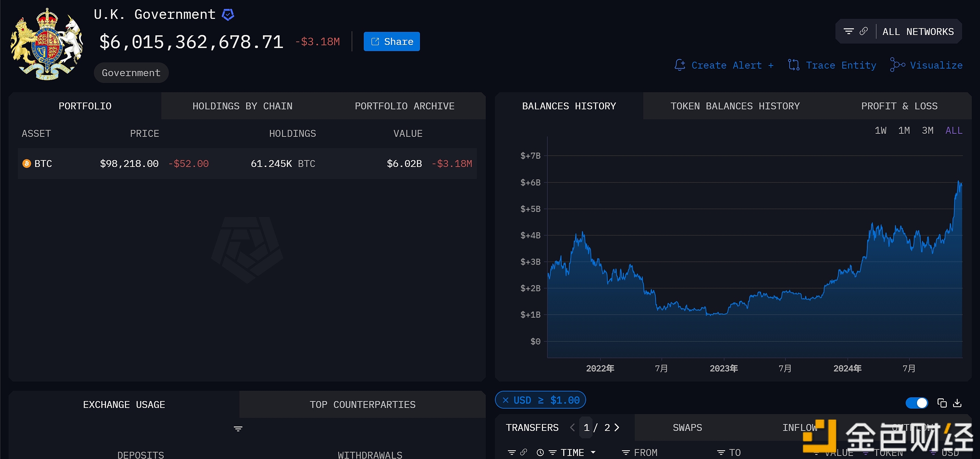Image resolution: width=980 pixels, height=459 pixels.
Task: Open the INFLOW tab
Action: [x=800, y=427]
